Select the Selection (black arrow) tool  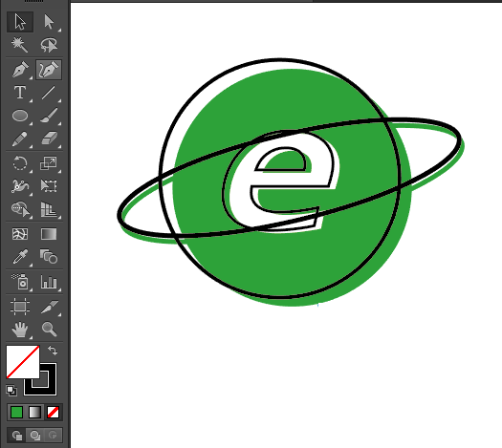click(x=20, y=22)
